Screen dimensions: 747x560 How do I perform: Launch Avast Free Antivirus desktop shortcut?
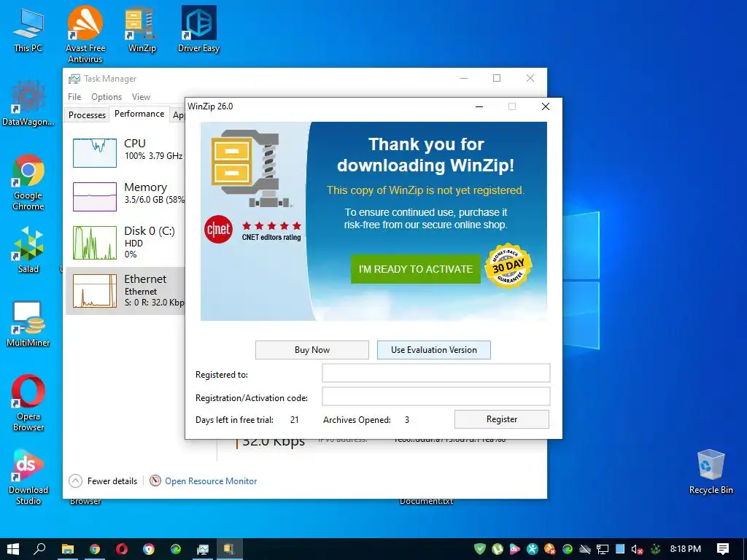tap(85, 34)
